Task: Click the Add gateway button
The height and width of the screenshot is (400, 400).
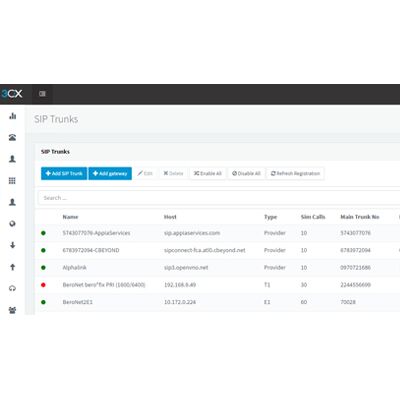Action: [x=110, y=173]
